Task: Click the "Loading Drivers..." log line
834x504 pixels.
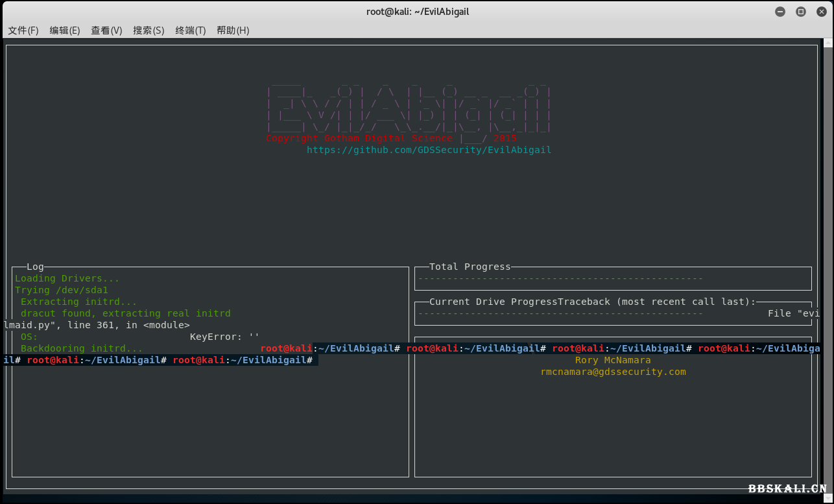Action: 67,278
